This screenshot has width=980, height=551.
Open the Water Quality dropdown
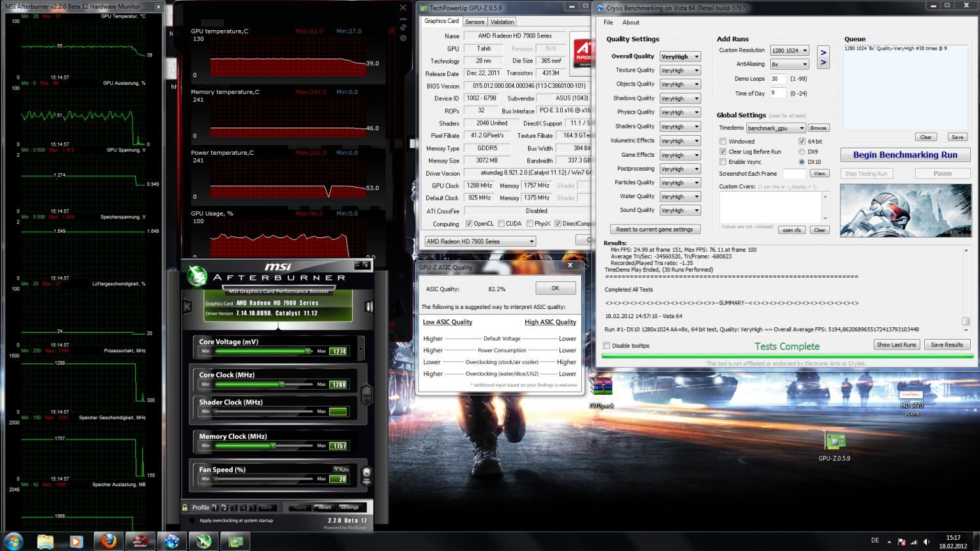tap(680, 196)
